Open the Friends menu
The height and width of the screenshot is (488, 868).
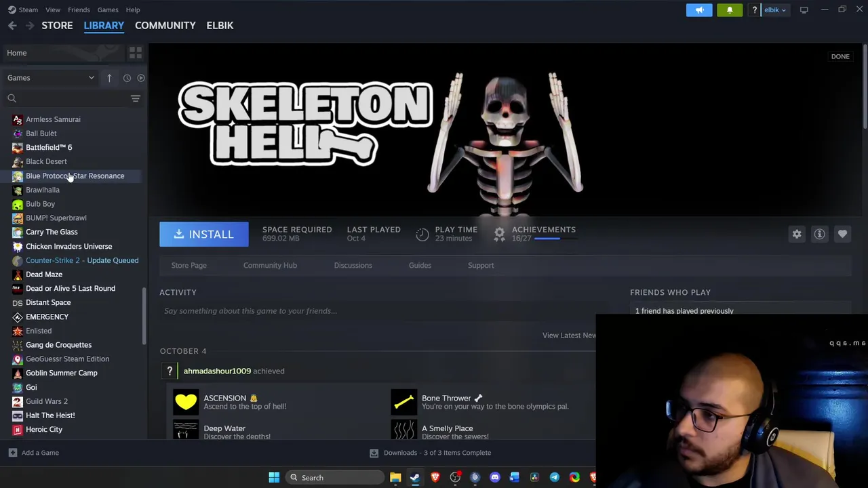coord(79,9)
